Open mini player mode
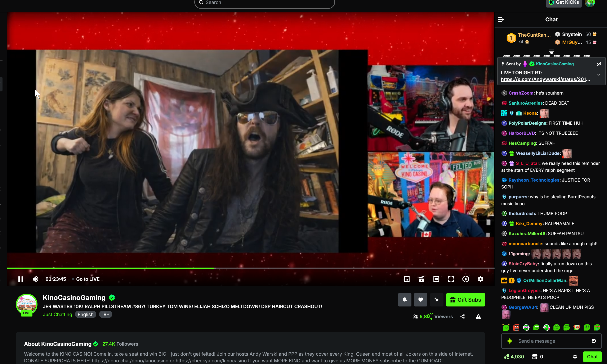 [407, 279]
